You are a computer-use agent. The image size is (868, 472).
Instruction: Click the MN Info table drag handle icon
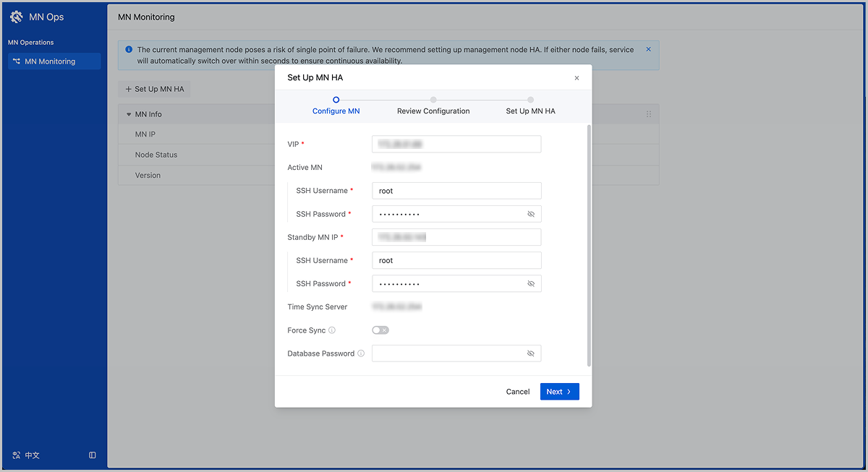coord(649,114)
